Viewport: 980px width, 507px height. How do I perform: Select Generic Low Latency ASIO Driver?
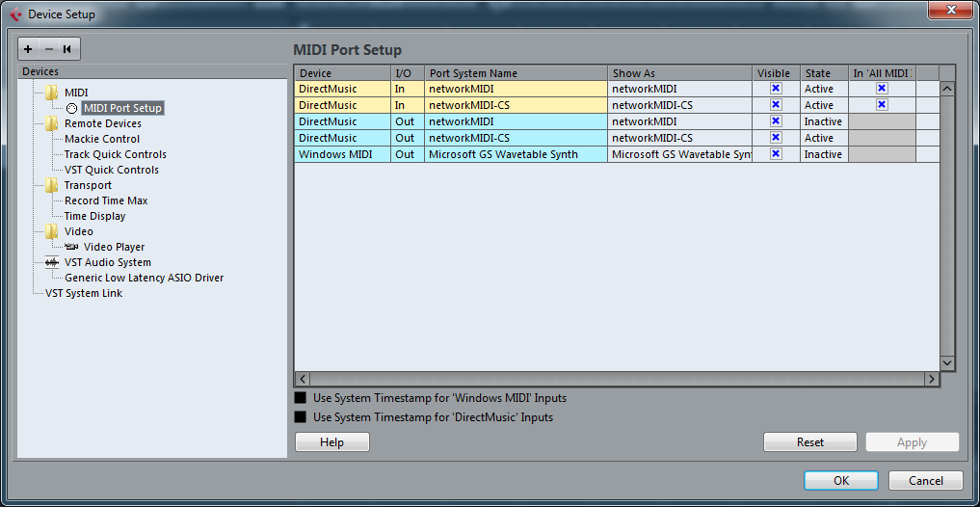[x=144, y=278]
